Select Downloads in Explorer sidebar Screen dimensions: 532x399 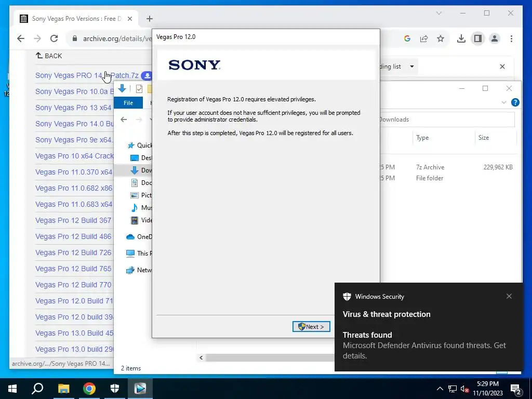click(x=141, y=170)
